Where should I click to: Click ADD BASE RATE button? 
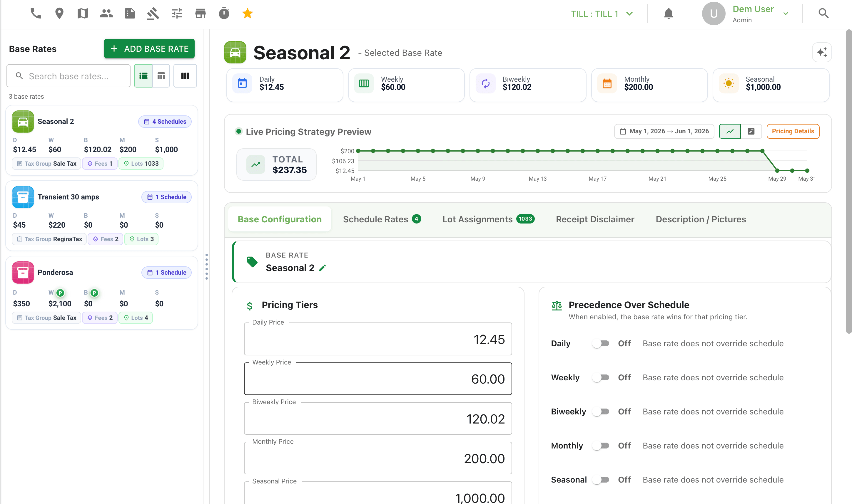coord(149,48)
